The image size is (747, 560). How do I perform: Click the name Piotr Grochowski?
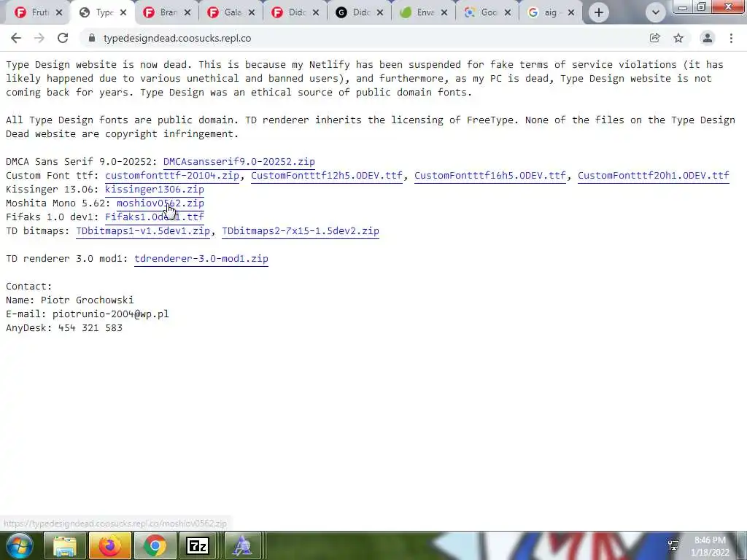click(x=88, y=300)
